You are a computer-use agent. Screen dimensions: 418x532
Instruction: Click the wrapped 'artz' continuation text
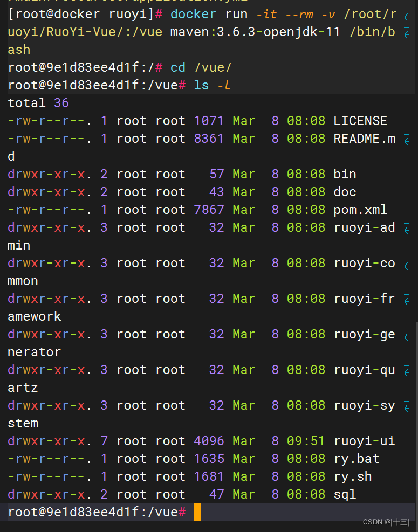(23, 388)
